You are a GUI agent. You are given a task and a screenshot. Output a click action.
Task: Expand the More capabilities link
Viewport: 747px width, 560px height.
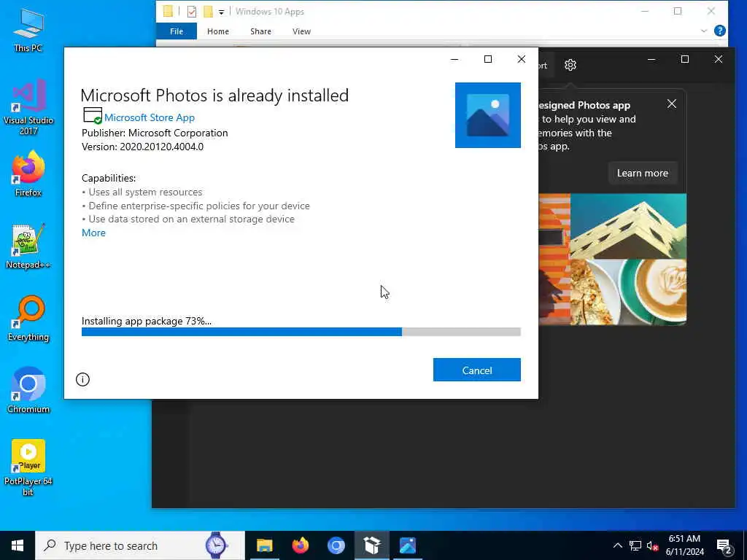click(x=93, y=233)
